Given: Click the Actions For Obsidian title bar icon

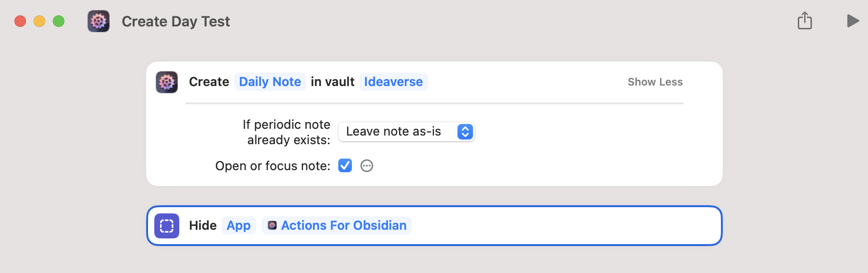Looking at the screenshot, I should pos(99,22).
